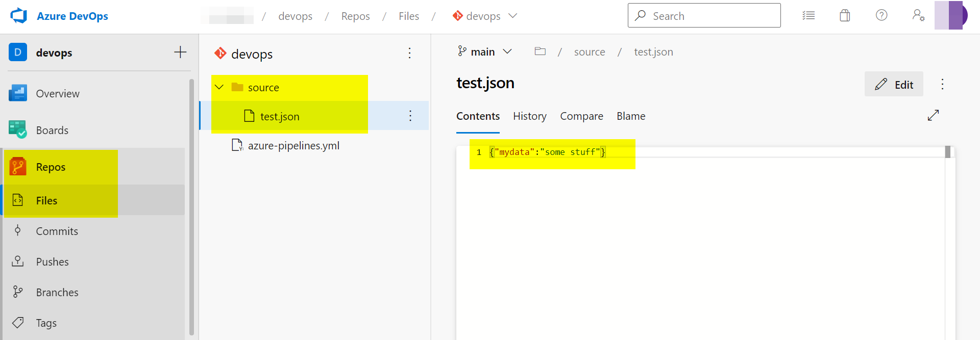Open More actions beside the Edit button

[x=943, y=84]
